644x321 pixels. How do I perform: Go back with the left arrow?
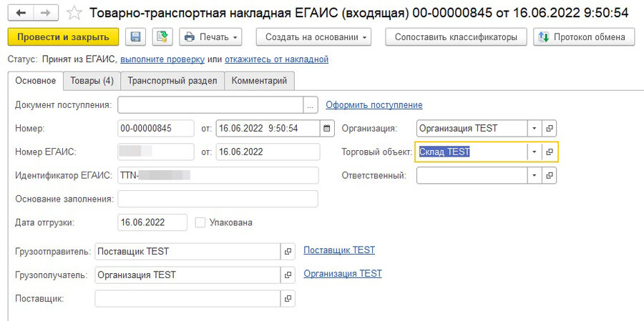click(x=21, y=13)
